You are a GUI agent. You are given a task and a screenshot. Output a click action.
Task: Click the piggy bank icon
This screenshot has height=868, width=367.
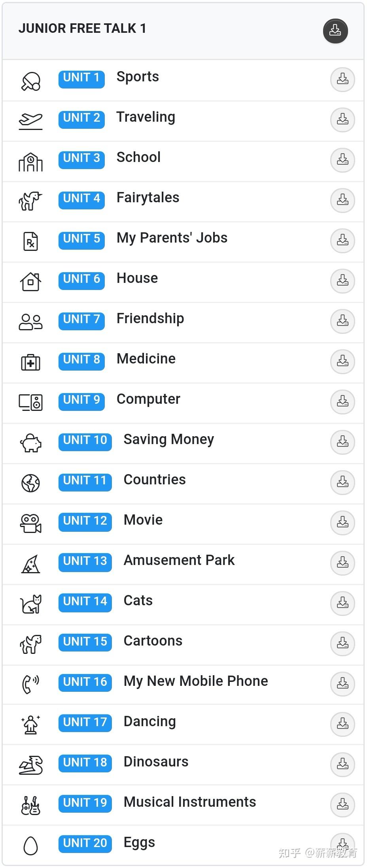31,443
